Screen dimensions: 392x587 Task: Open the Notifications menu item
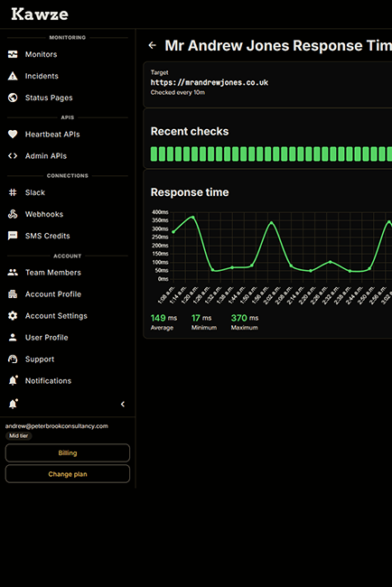pyautogui.click(x=68, y=381)
